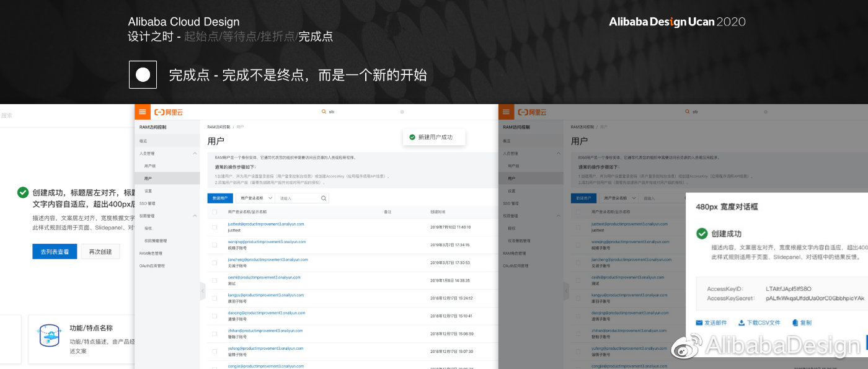Screen dimensions: 868x369
Task: Check ceshi row checkbox in middle console
Action: point(215,280)
